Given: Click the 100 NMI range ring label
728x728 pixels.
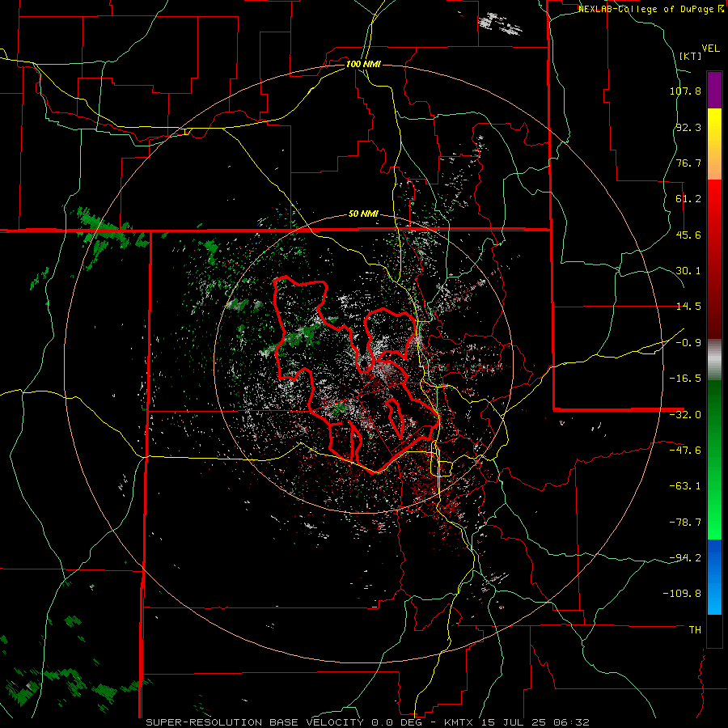Looking at the screenshot, I should [363, 64].
